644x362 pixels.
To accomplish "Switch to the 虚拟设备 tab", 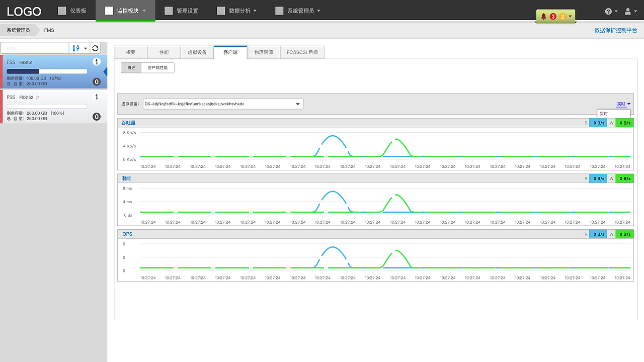I will (197, 52).
